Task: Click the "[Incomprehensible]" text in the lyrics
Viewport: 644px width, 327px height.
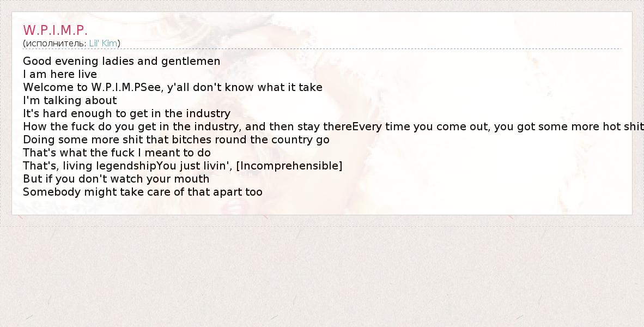Action: tap(289, 166)
